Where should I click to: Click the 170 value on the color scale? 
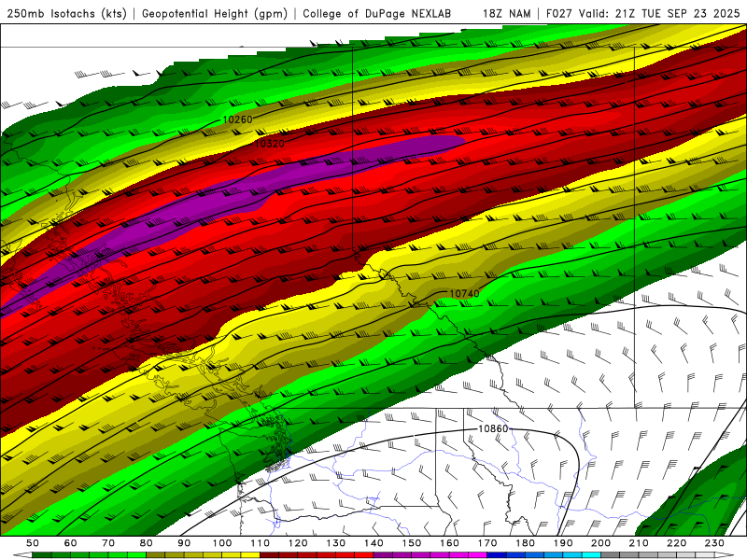pos(487,543)
